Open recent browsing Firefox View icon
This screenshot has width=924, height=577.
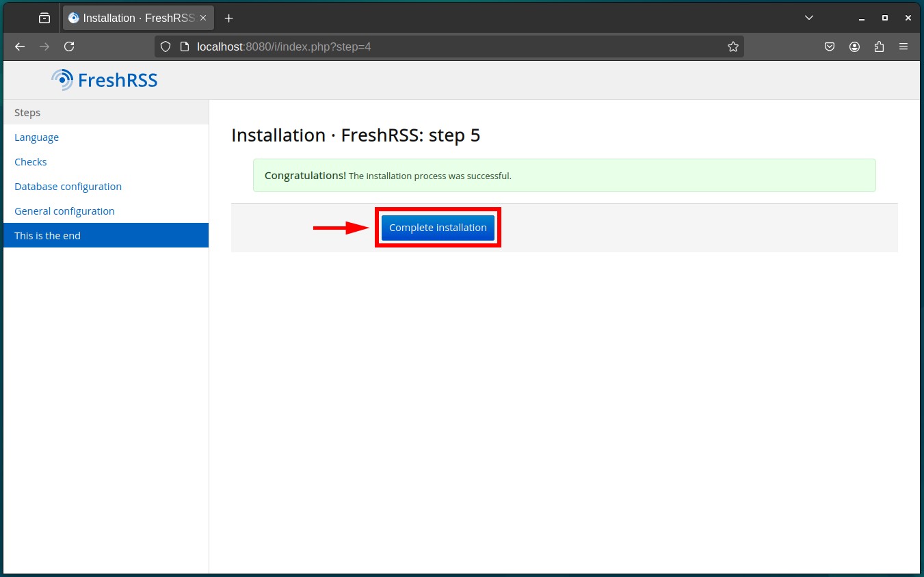[44, 18]
